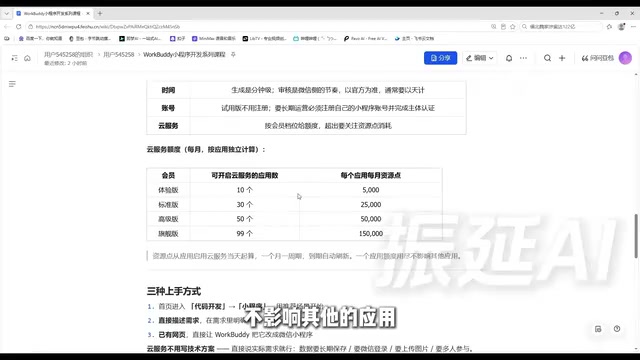The width and height of the screenshot is (640, 360).
Task: Click the reader clipboard icon in address bar
Action: click(503, 27)
